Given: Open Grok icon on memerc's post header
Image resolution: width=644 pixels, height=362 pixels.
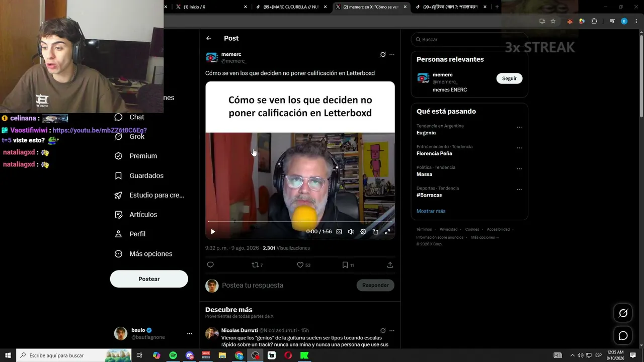Looking at the screenshot, I should click(x=383, y=54).
